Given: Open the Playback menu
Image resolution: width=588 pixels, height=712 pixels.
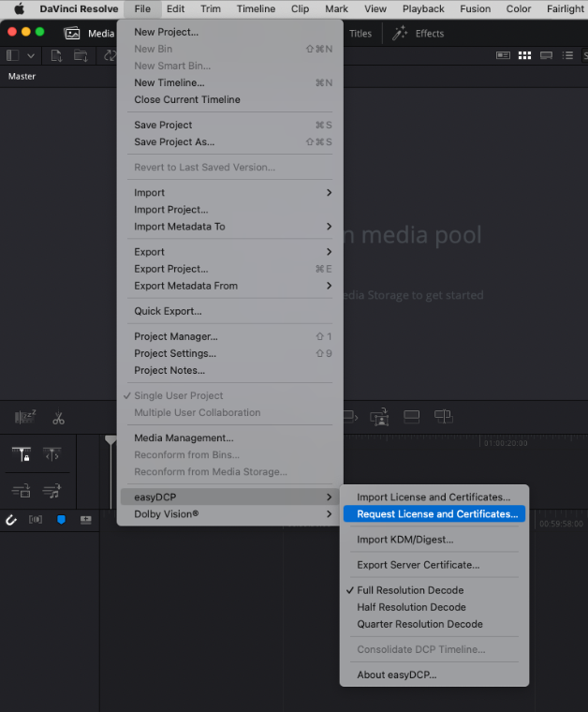Looking at the screenshot, I should tap(423, 8).
